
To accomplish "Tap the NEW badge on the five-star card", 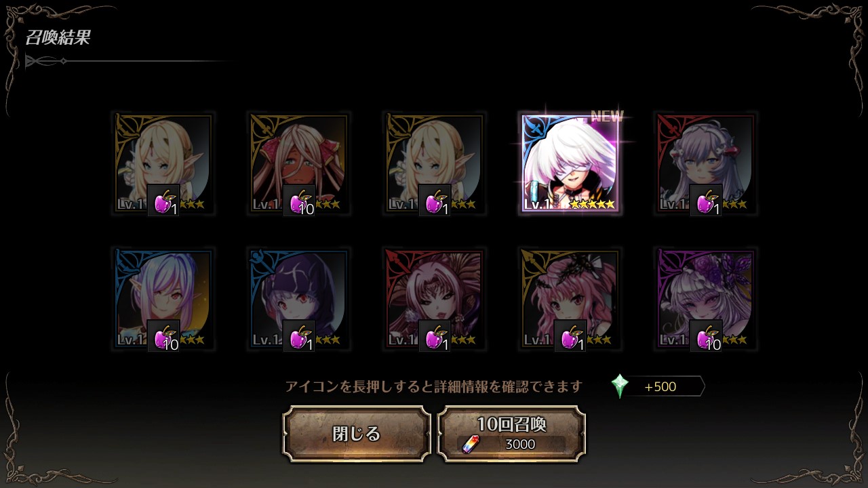I will pyautogui.click(x=607, y=116).
